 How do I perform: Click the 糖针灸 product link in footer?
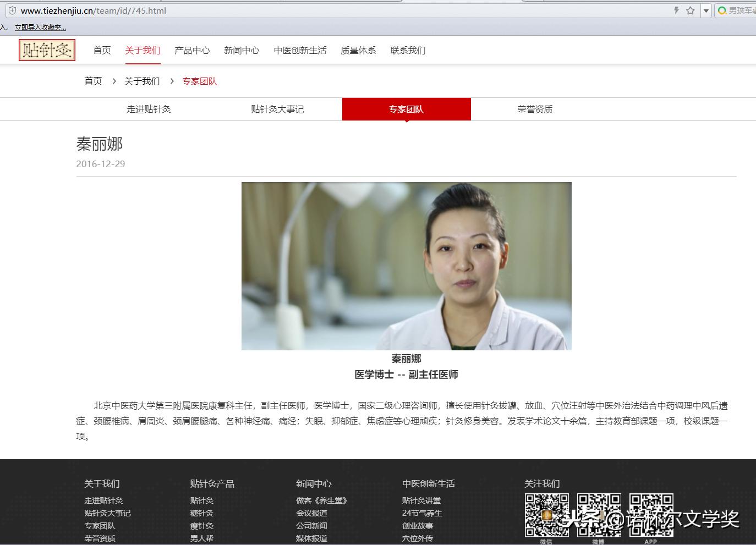point(201,513)
